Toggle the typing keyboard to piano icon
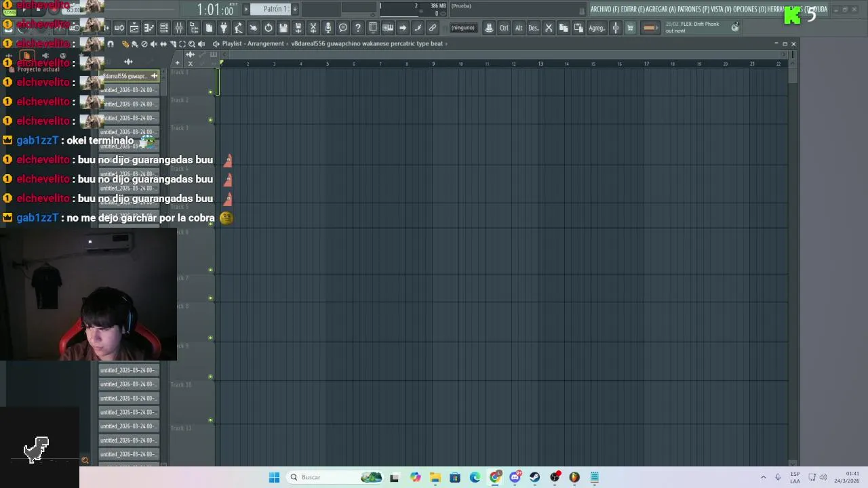The width and height of the screenshot is (868, 488). coord(388,28)
